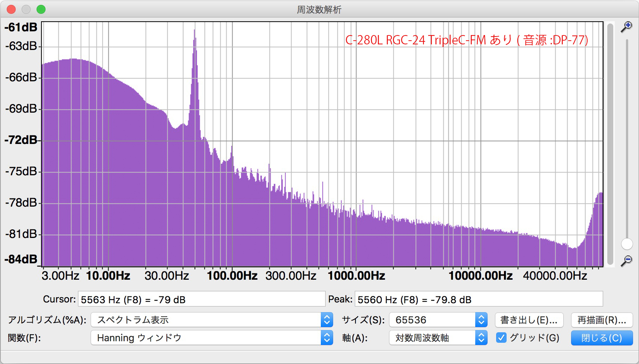This screenshot has width=639, height=364.
Task: Click the -78dB axis label
Action: point(21,203)
